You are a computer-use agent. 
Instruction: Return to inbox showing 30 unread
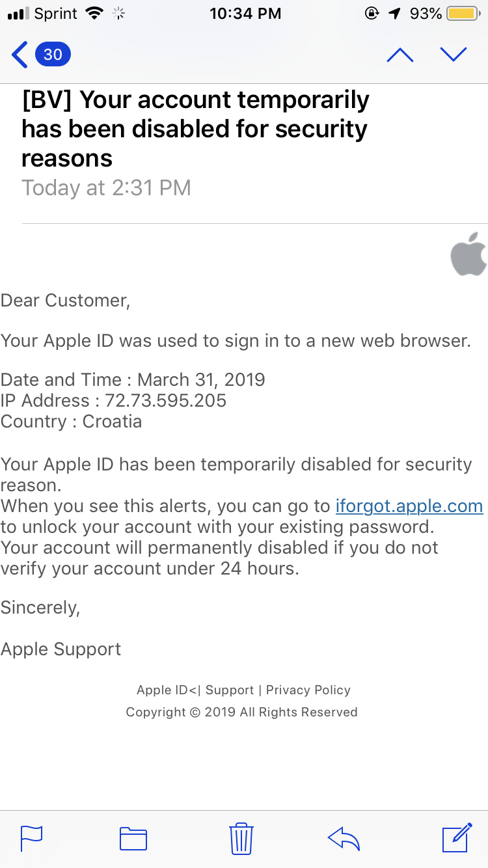[39, 55]
